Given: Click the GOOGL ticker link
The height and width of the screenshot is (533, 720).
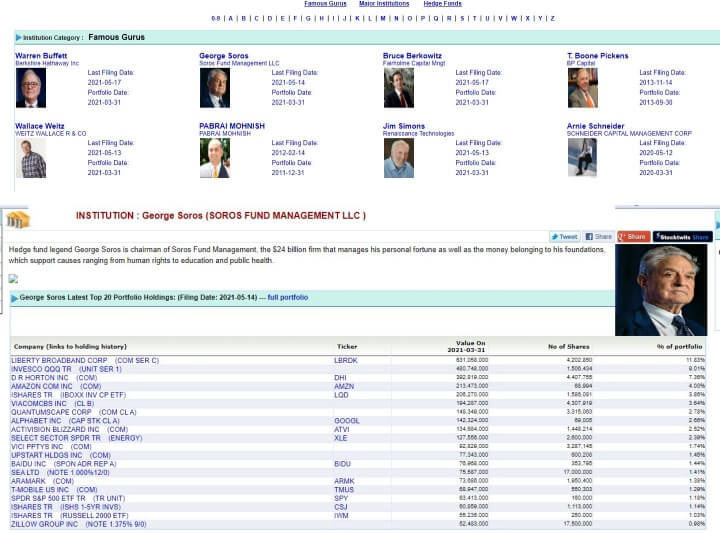Looking at the screenshot, I should coord(347,421).
